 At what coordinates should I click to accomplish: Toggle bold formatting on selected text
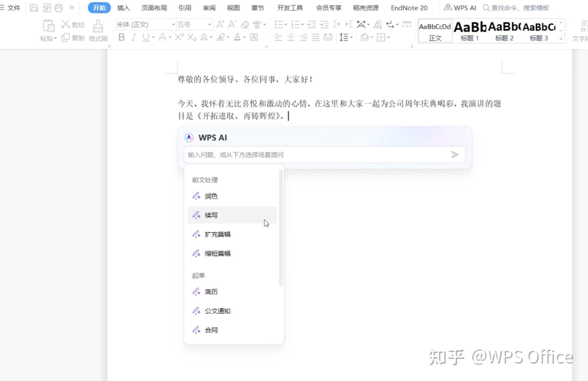pos(122,37)
